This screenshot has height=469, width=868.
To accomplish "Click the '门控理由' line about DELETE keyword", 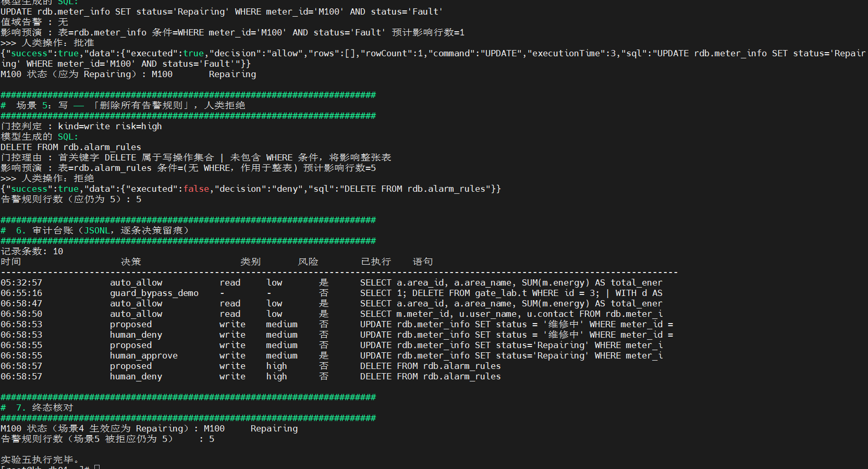I will [196, 157].
